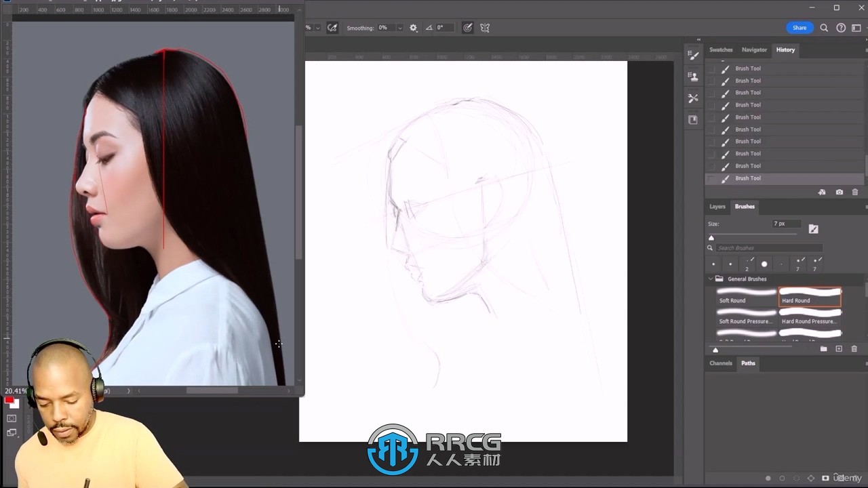Select the Hard Round Pressure brush
Viewport: 868px width, 488px height.
tap(810, 317)
